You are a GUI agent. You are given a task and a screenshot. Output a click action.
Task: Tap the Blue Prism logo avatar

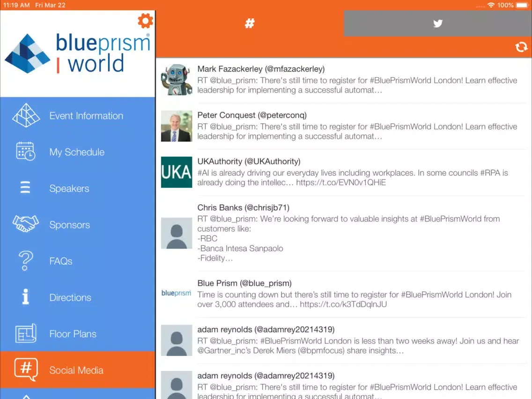[x=177, y=293]
